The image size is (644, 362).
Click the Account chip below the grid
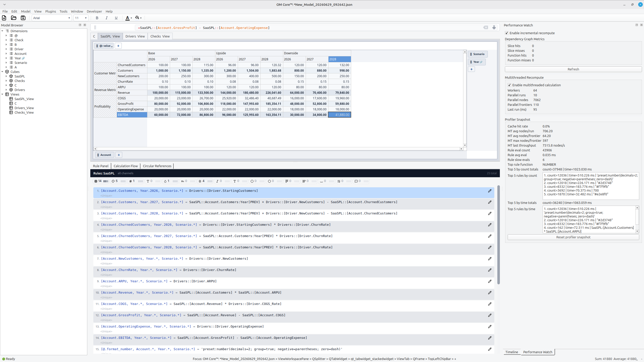tap(104, 155)
